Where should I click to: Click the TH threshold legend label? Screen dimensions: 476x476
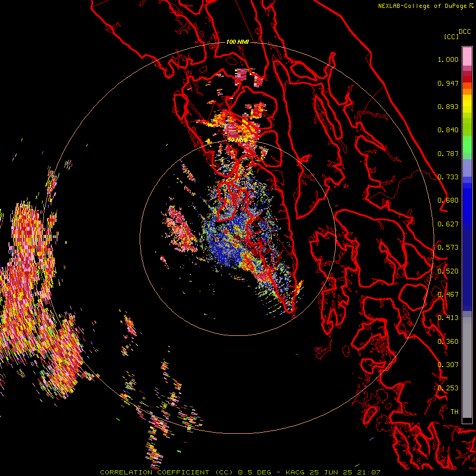[454, 412]
